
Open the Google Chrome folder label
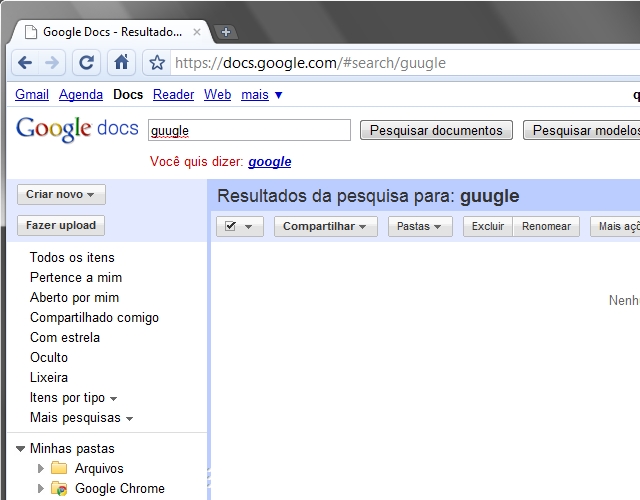tap(120, 488)
